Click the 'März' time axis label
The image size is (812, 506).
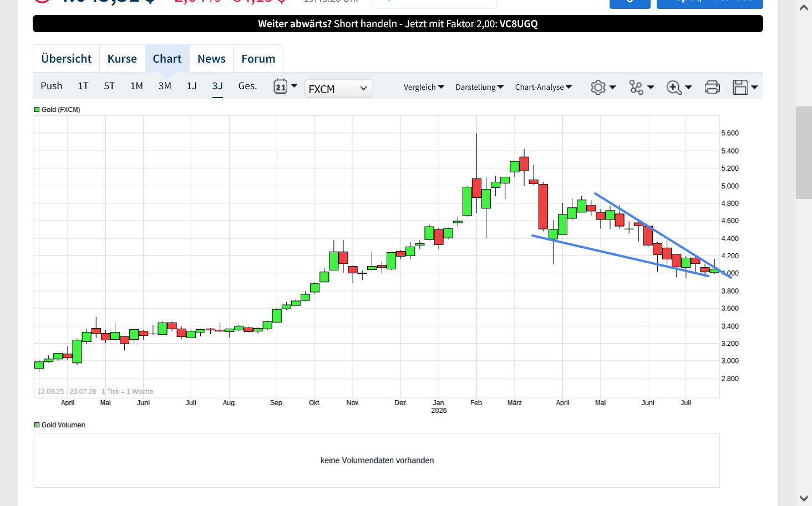point(515,403)
